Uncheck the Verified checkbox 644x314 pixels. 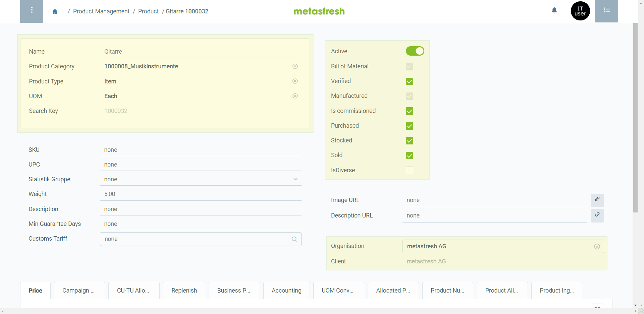click(410, 81)
